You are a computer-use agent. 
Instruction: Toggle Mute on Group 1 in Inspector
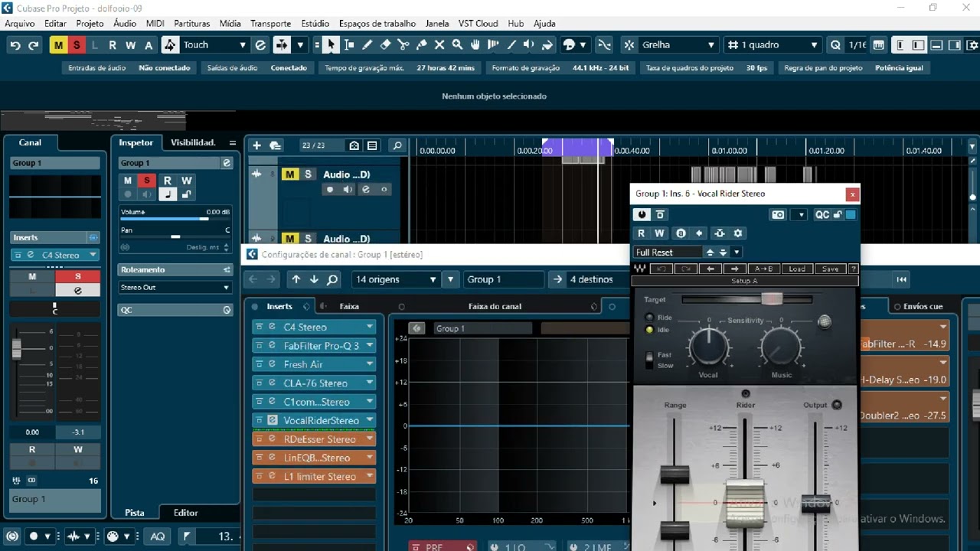point(128,181)
